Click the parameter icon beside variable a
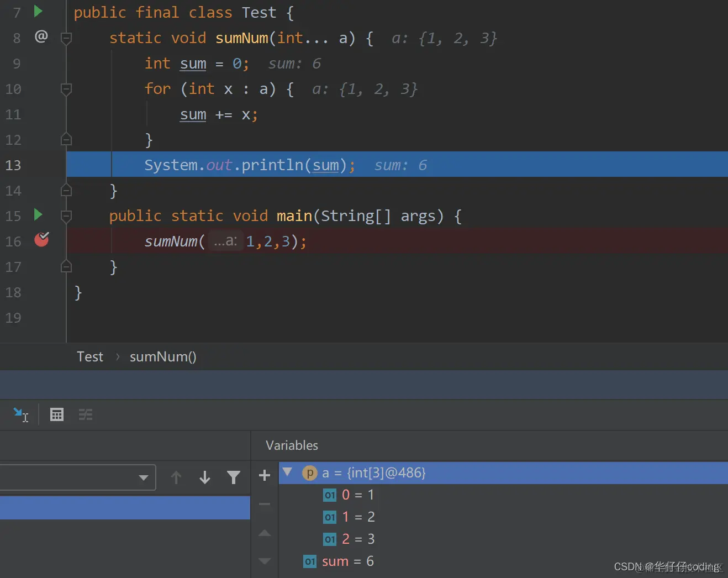Screen dimensions: 728x578 coord(310,473)
